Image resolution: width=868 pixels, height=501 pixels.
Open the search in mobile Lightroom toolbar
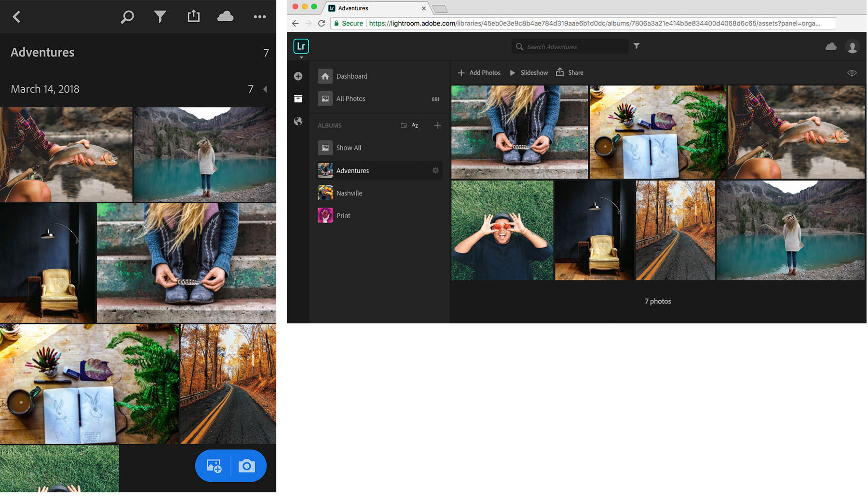(127, 16)
